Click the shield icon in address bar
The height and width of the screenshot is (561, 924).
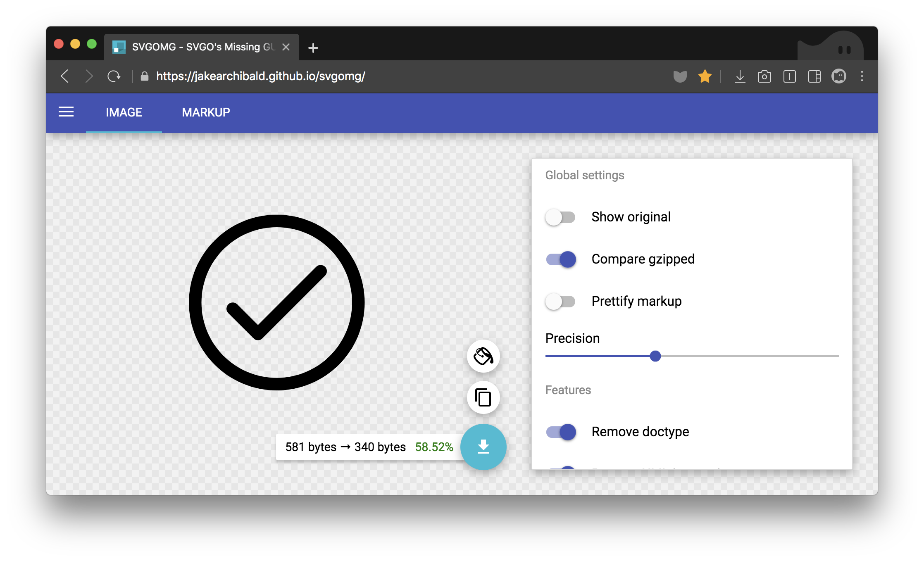[680, 76]
